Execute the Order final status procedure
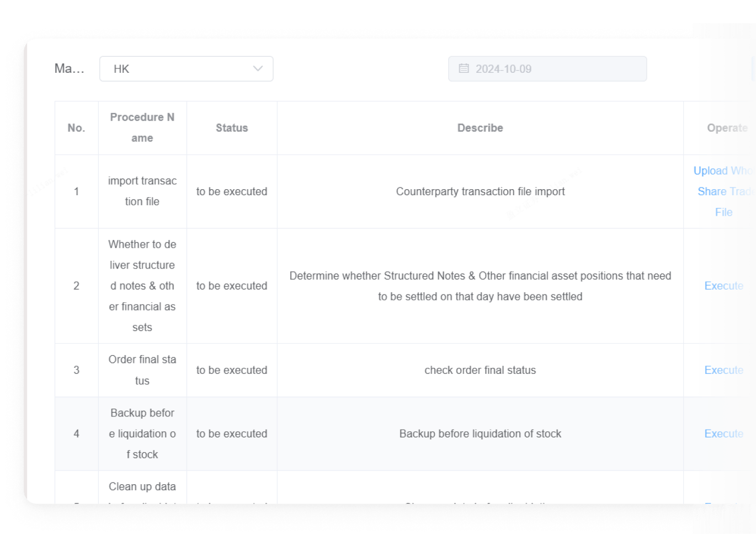756x546 pixels. (723, 370)
